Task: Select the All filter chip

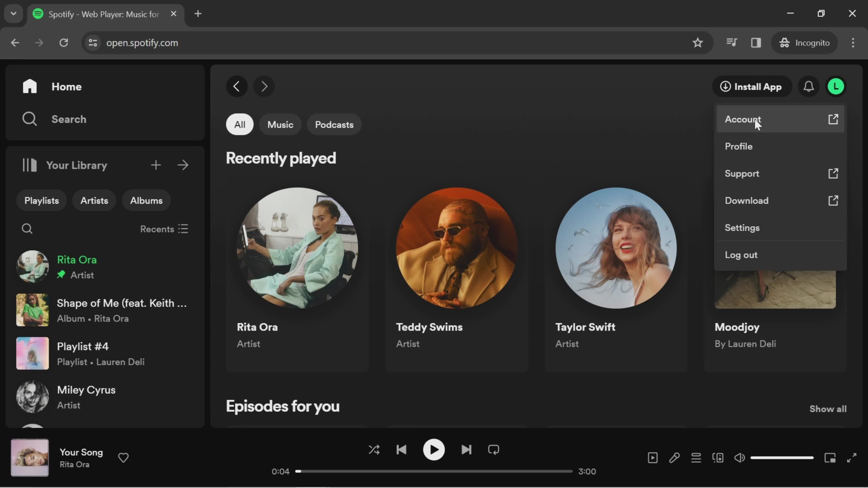Action: tap(240, 125)
